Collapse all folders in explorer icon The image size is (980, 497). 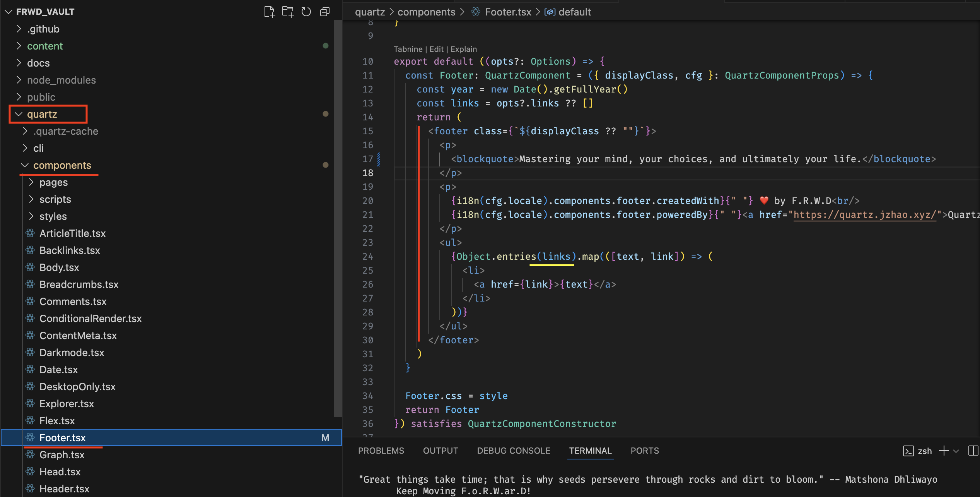(x=325, y=12)
